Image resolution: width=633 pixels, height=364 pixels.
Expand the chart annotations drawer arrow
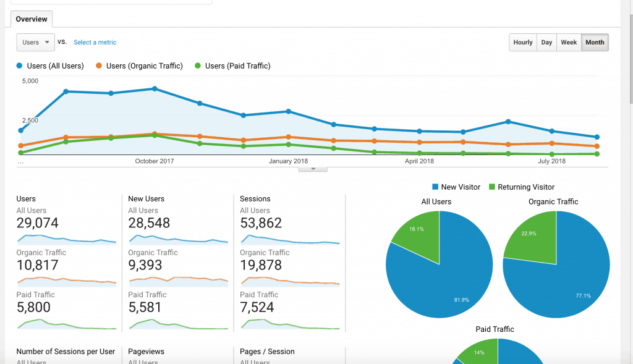pos(313,169)
